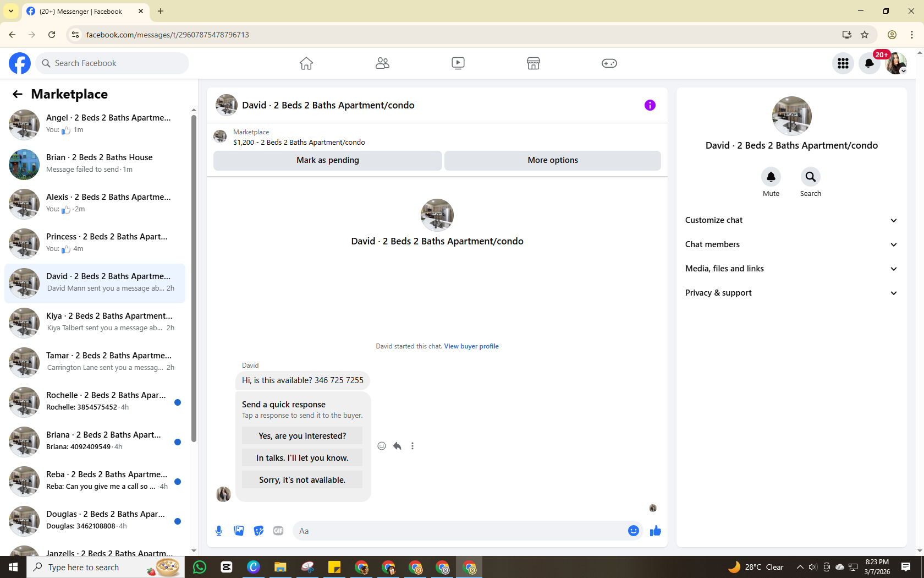Open the Video icon in top navigation

click(458, 63)
